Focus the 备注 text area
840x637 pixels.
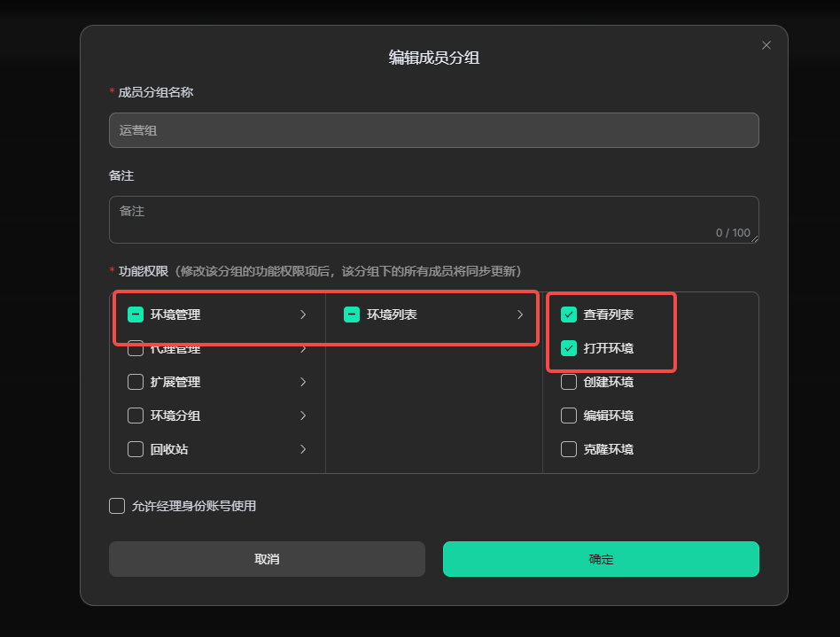(x=433, y=219)
